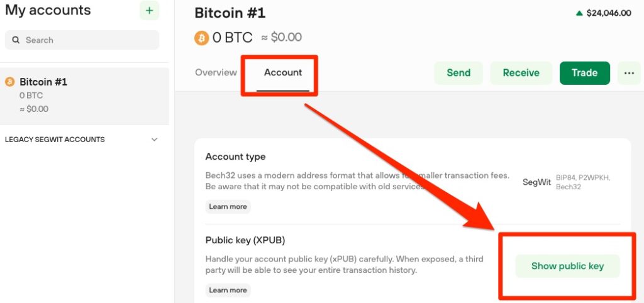Add a new account with the plus icon
Viewport: 644px width, 303px height.
(150, 10)
